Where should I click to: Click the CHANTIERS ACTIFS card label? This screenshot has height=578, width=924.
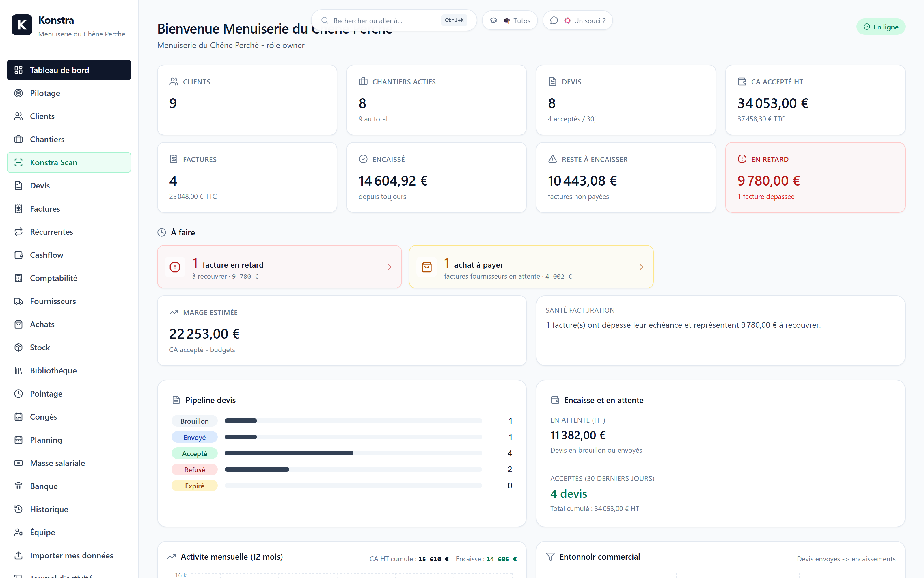coord(404,82)
